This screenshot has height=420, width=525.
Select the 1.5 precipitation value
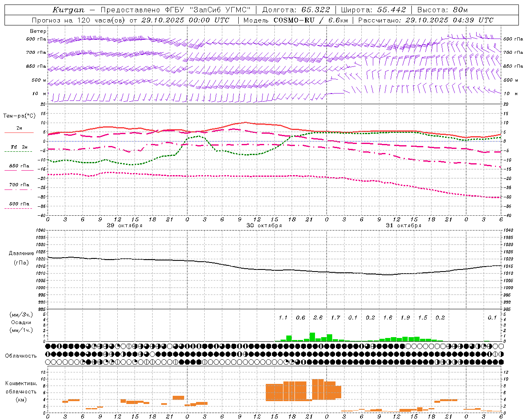coord(422,317)
